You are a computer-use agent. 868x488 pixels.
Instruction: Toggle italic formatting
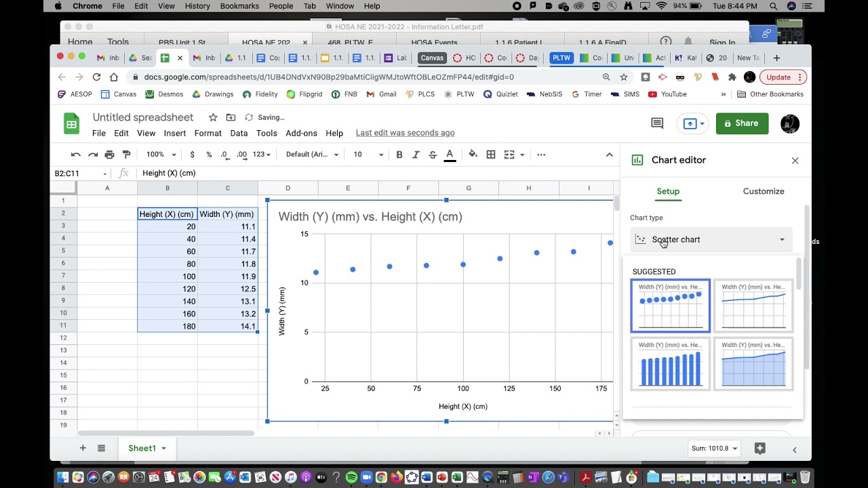pyautogui.click(x=416, y=155)
